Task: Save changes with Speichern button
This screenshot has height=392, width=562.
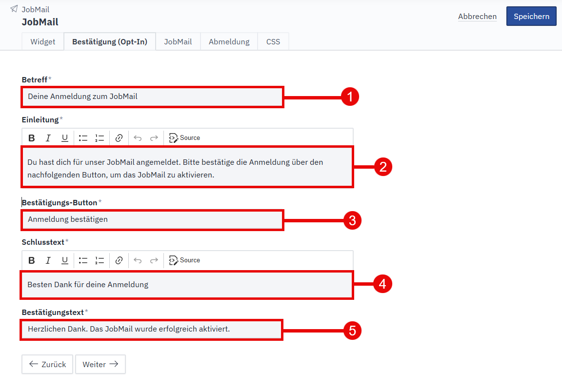Action: [531, 16]
